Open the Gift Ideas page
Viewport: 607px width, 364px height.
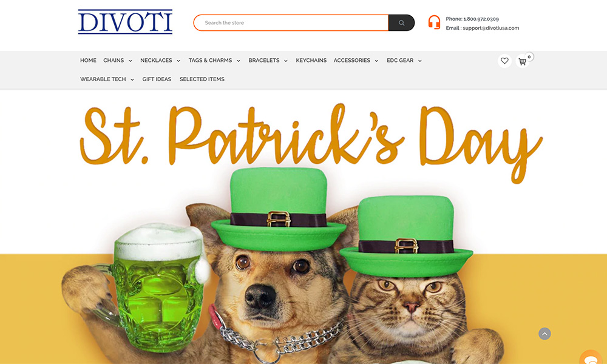coord(157,79)
